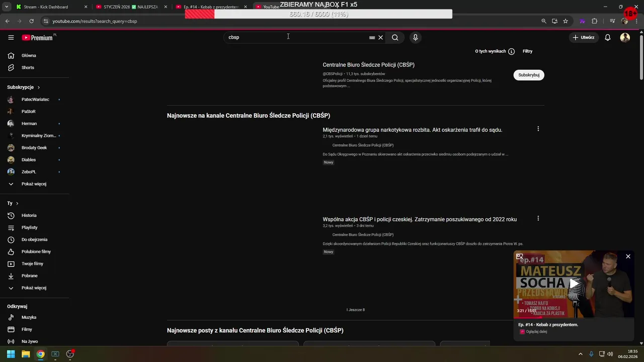Image resolution: width=644 pixels, height=362 pixels.
Task: Open Wspólna akcja CBŚP i policji czeskiej video
Action: (x=420, y=219)
